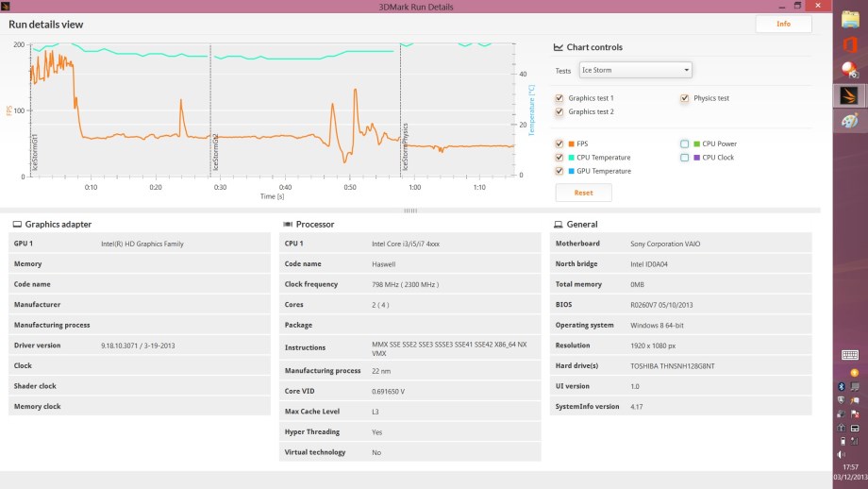Click the orange FPS color swatch

572,144
